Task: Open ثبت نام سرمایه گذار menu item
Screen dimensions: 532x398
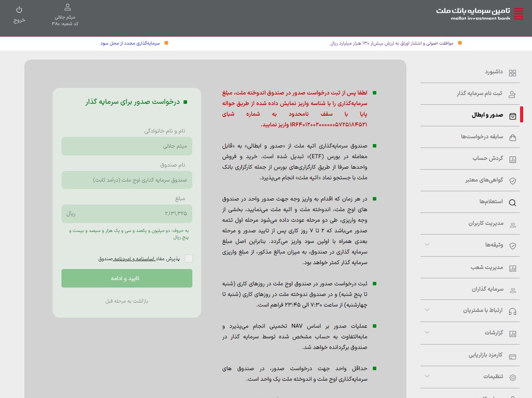Action: pyautogui.click(x=480, y=93)
